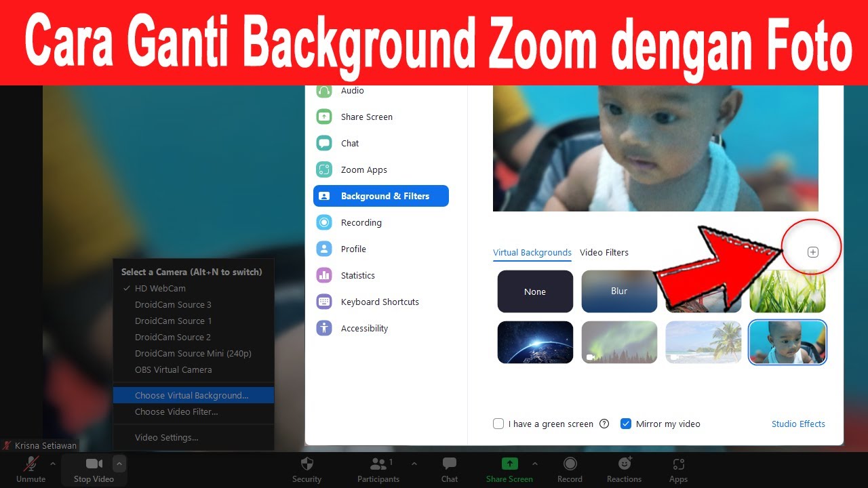Choose Video Filter menu entry
This screenshot has height=488, width=868.
point(193,411)
